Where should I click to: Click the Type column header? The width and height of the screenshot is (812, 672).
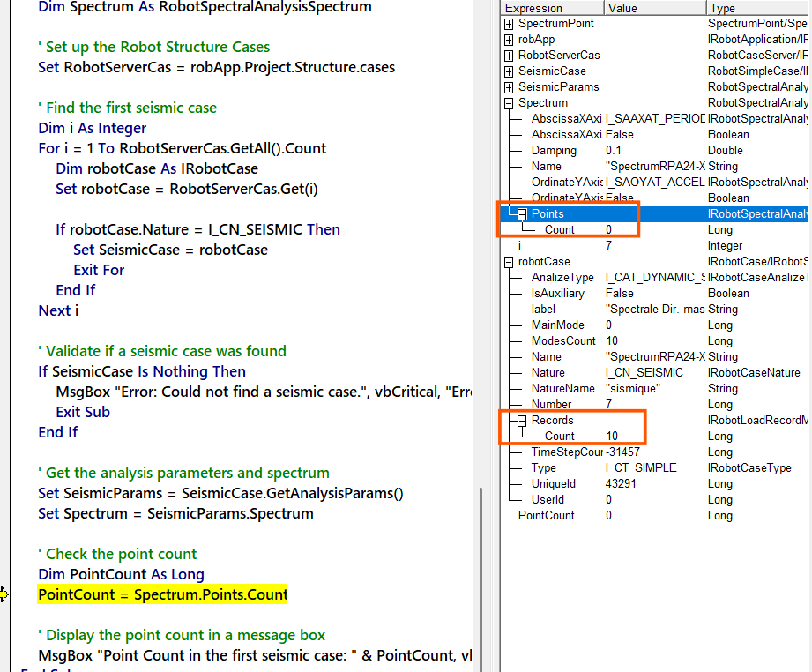(759, 8)
